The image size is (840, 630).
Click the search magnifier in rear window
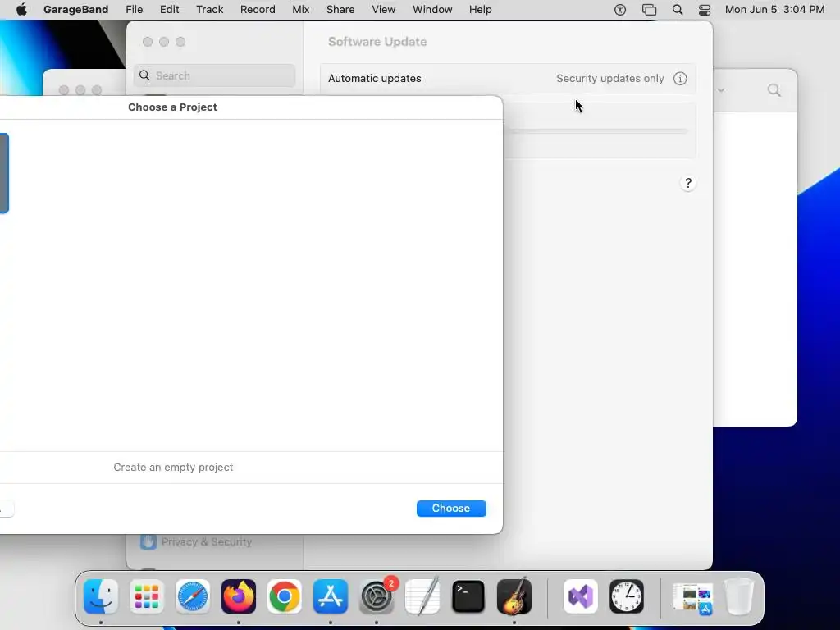tap(774, 90)
